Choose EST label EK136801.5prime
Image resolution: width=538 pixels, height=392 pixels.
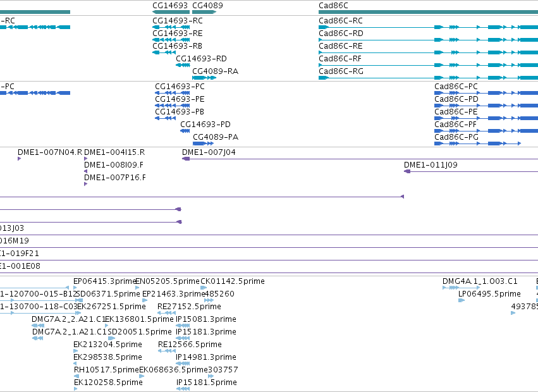139,319
